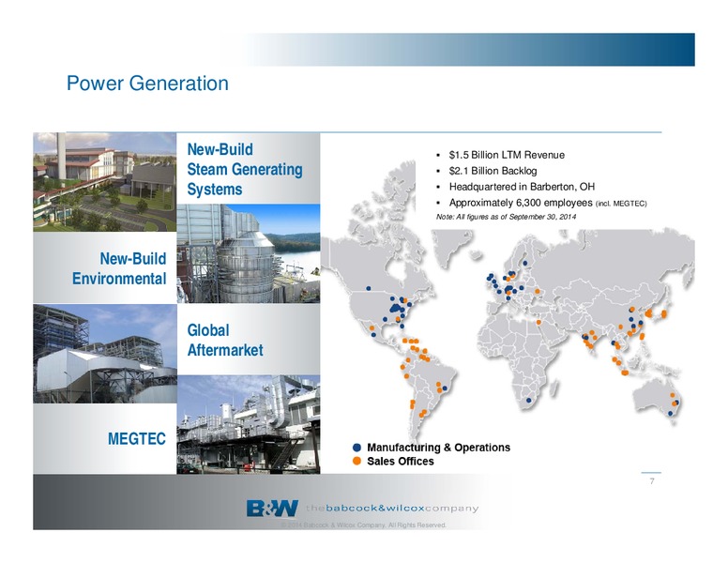This screenshot has height=563, width=728.
Task: Click the blue dot in southern Brazil
Action: [445, 388]
